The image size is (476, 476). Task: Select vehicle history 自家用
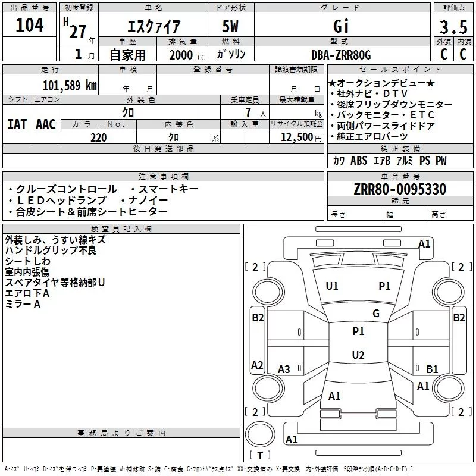127,55
